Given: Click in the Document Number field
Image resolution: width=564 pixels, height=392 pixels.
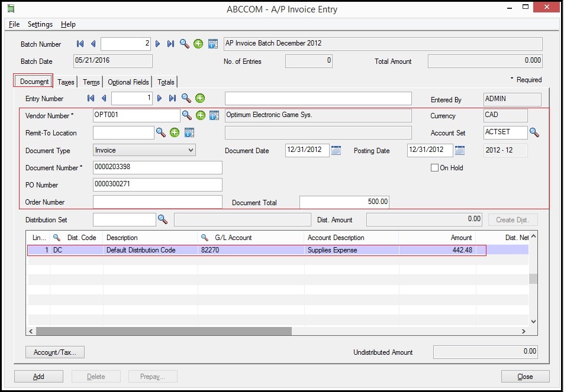Looking at the screenshot, I should 157,167.
